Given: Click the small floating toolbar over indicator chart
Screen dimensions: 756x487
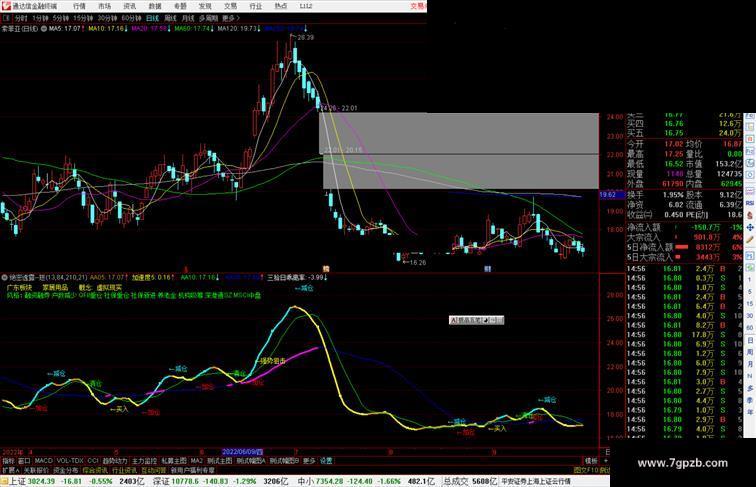Looking at the screenshot, I should pyautogui.click(x=476, y=320).
